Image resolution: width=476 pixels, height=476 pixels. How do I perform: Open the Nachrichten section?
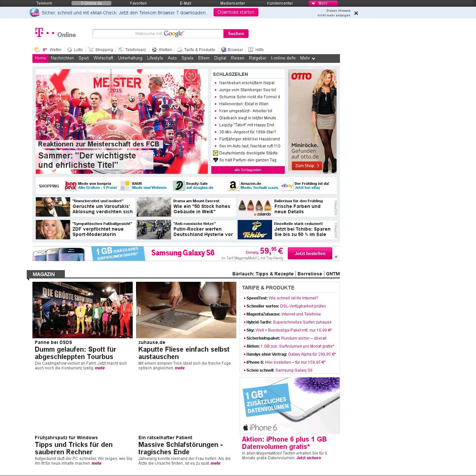[62, 58]
